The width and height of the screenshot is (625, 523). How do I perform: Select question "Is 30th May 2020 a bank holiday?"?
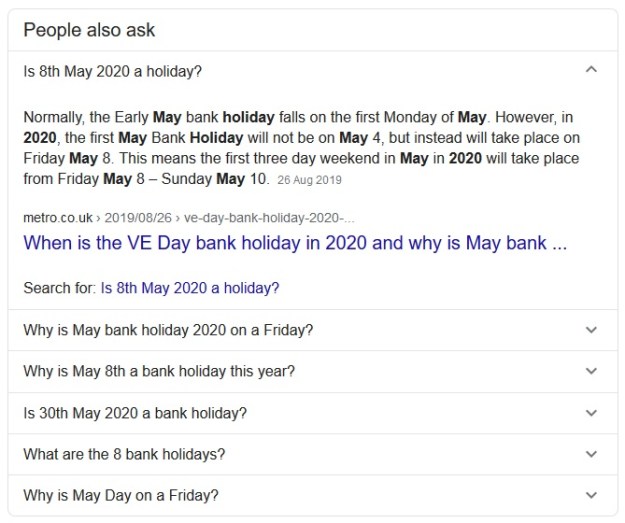coord(134,413)
